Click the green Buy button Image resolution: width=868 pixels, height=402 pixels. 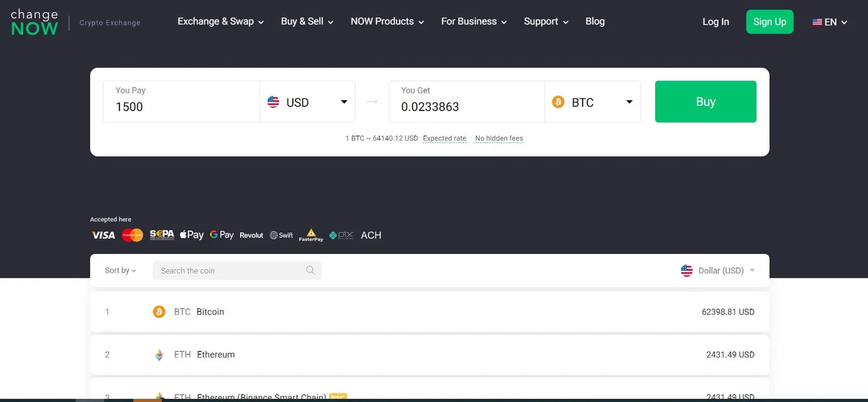[x=705, y=102]
